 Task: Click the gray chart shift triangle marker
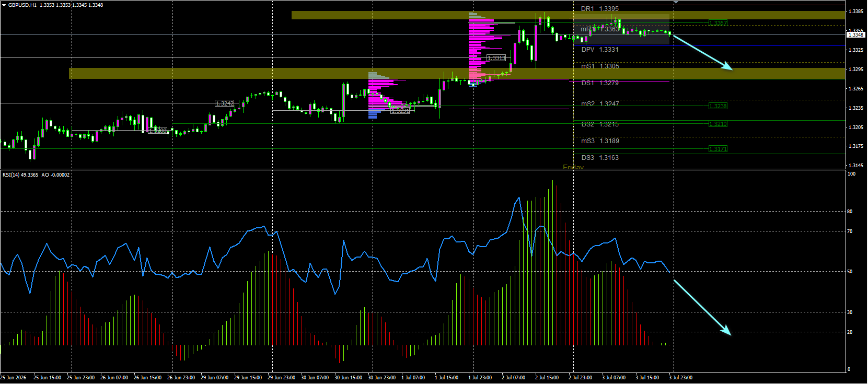point(676,3)
